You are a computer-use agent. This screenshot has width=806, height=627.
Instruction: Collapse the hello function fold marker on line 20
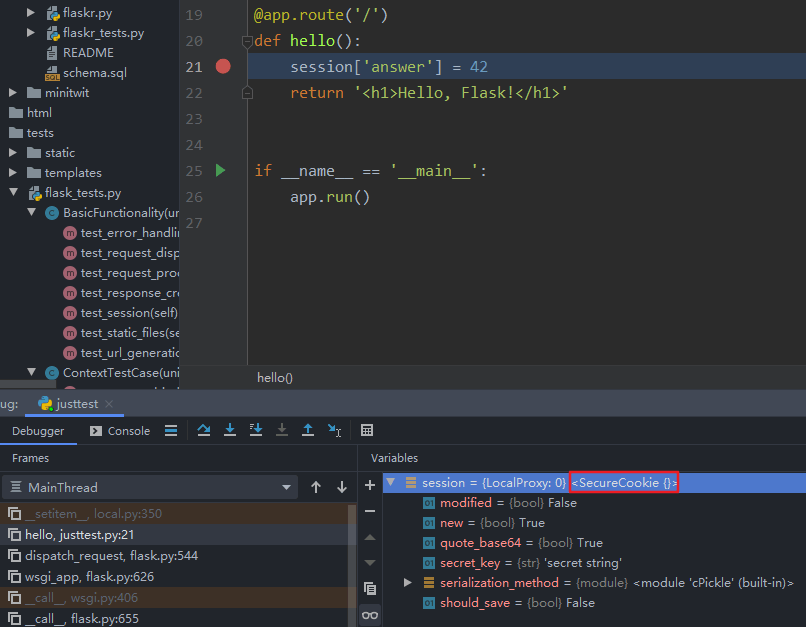(247, 41)
